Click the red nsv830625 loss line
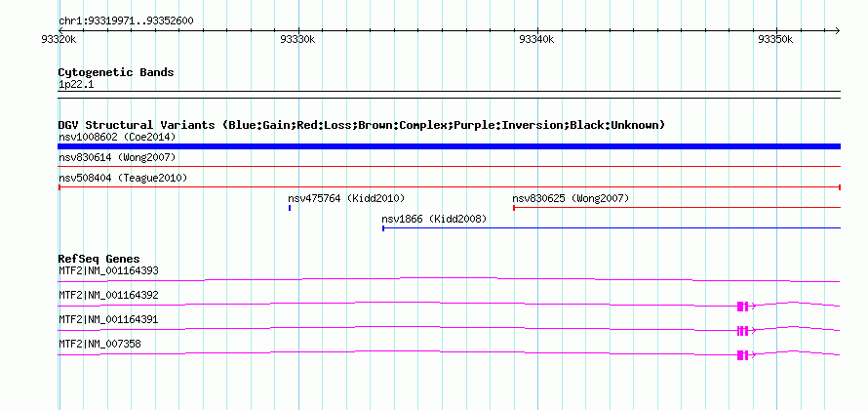 pyautogui.click(x=677, y=208)
